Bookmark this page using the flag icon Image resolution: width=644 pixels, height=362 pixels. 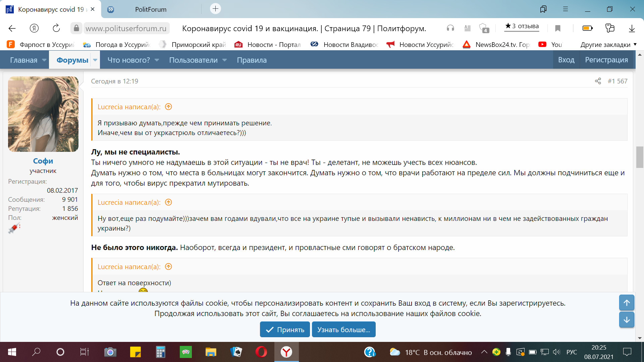[557, 28]
